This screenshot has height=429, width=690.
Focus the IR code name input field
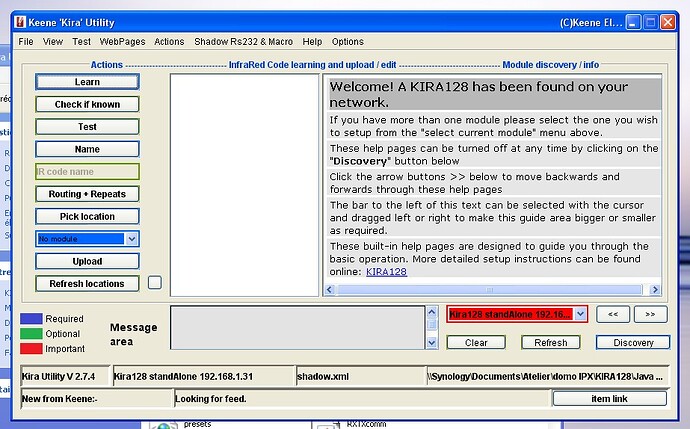tap(87, 172)
